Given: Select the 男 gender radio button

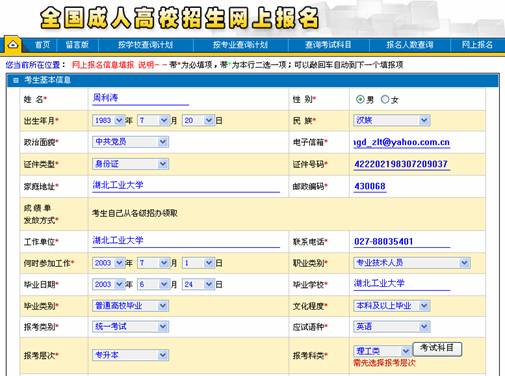Looking at the screenshot, I should tap(360, 99).
